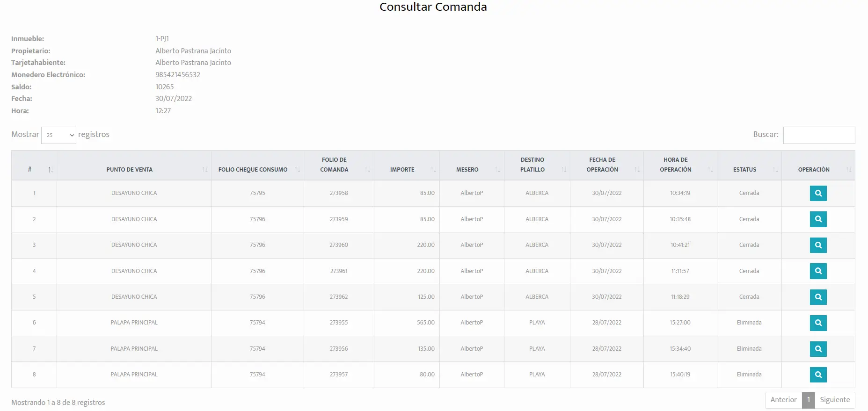Click magnifier icon for comanda 273960
This screenshot has width=868, height=411.
coord(818,245)
